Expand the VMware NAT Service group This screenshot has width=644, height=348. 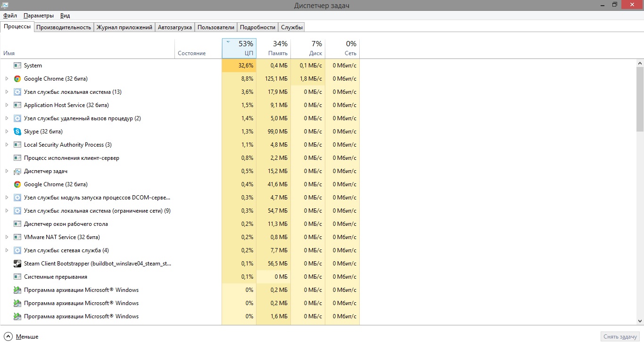click(7, 237)
